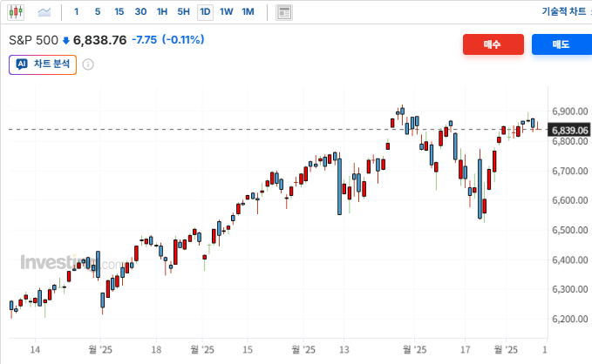Switch to the 1M timeframe
592x364 pixels.
(x=248, y=11)
